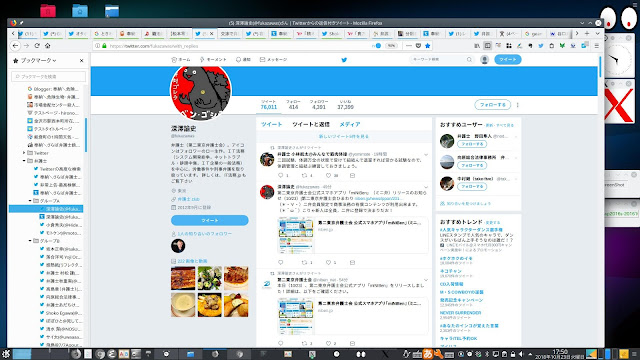Open Firefox hamburger menu

596,46
